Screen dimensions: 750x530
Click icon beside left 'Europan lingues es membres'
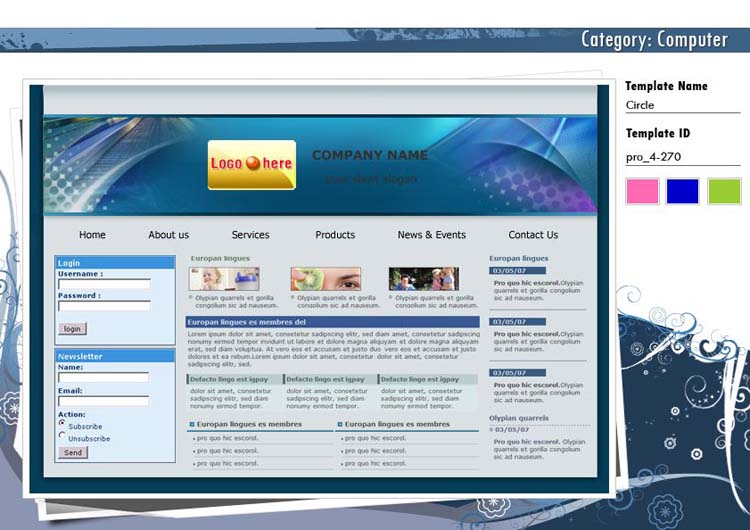[x=192, y=424]
